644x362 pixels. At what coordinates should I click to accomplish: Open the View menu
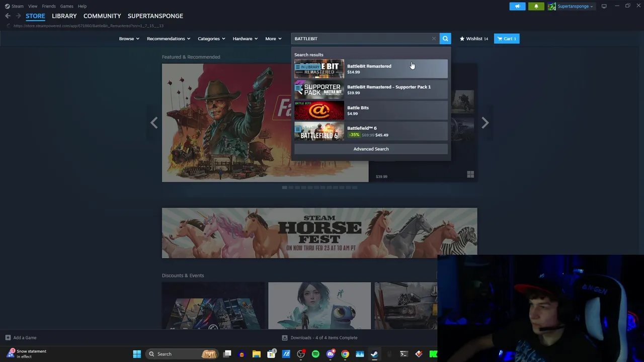[33, 6]
